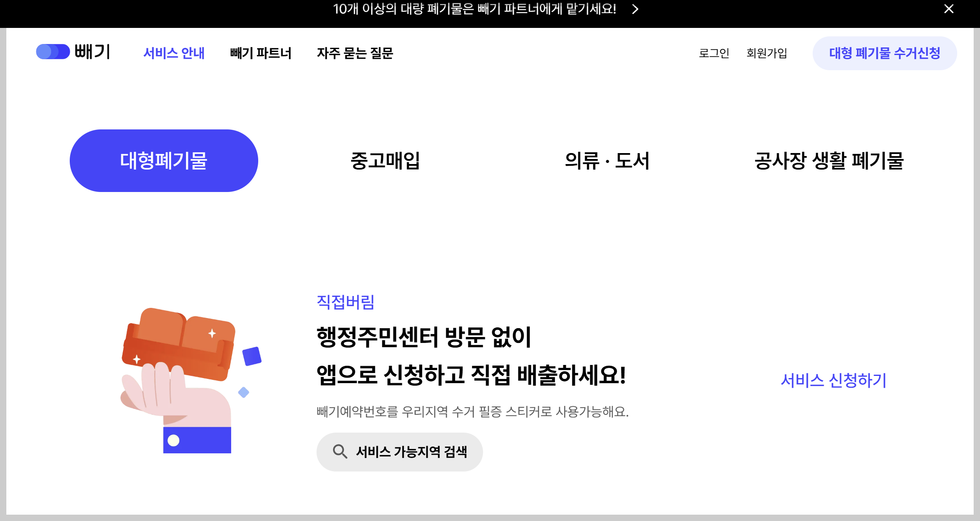980x521 pixels.
Task: Click the 빼기 logo toggle icon
Action: (52, 52)
